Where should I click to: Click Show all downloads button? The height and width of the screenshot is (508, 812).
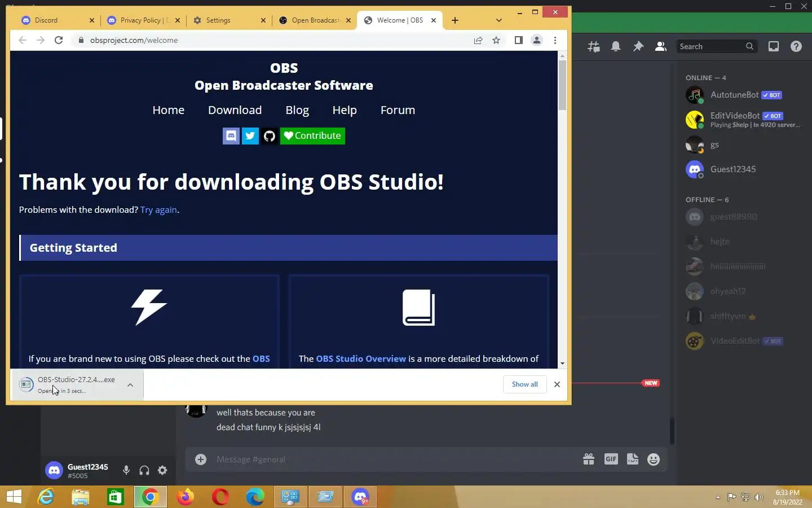525,384
